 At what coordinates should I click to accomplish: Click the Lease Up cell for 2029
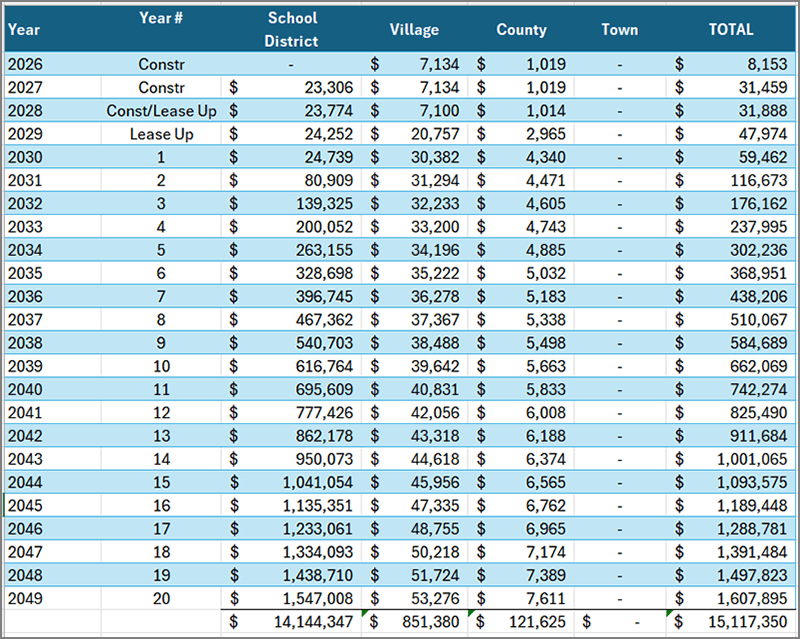[x=162, y=134]
